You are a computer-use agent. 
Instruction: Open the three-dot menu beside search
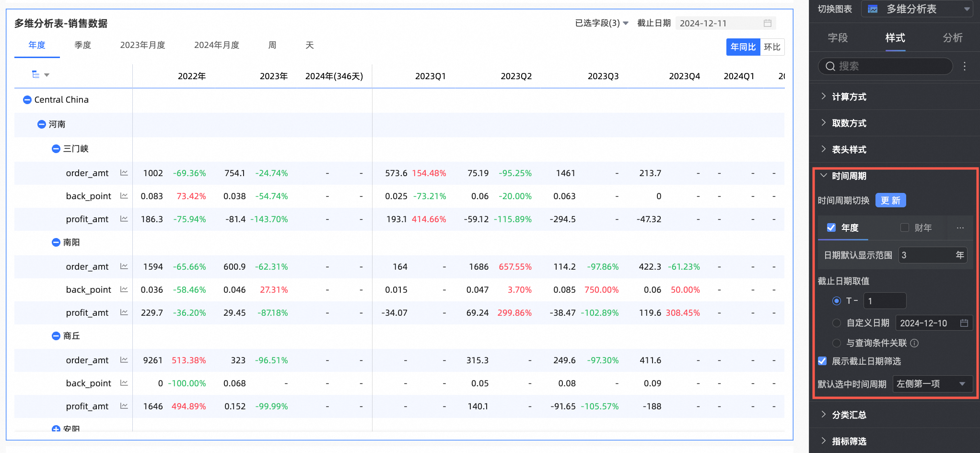pyautogui.click(x=965, y=66)
